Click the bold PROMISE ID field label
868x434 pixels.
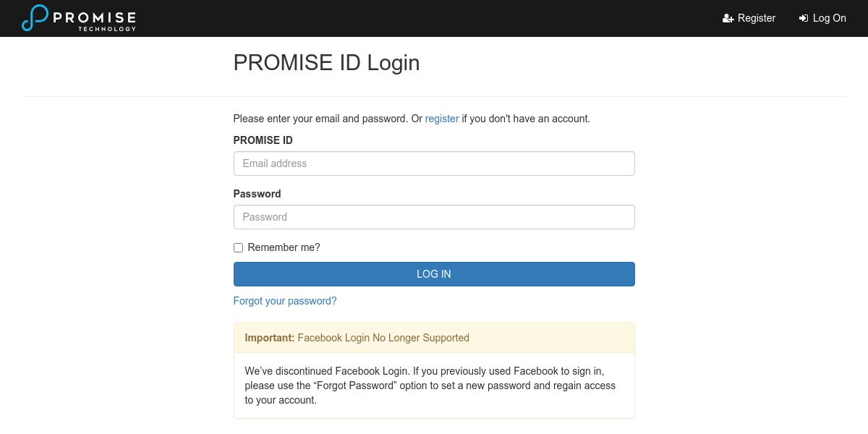[x=263, y=140]
